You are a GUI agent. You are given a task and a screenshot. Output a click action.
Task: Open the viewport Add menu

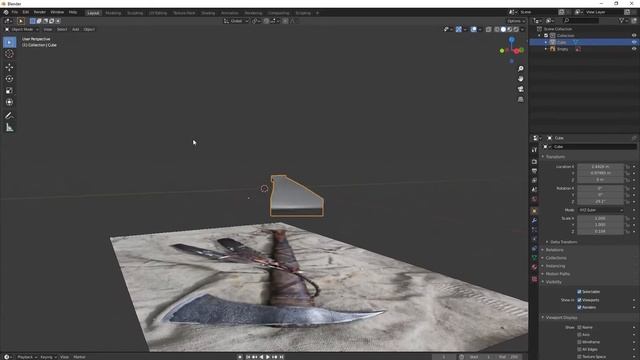[76, 29]
